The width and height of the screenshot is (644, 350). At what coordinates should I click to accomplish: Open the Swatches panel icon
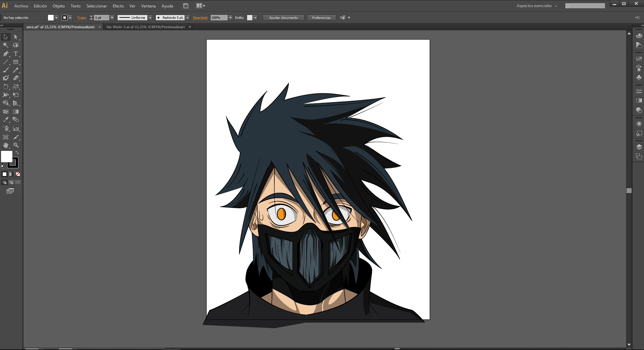(639, 59)
